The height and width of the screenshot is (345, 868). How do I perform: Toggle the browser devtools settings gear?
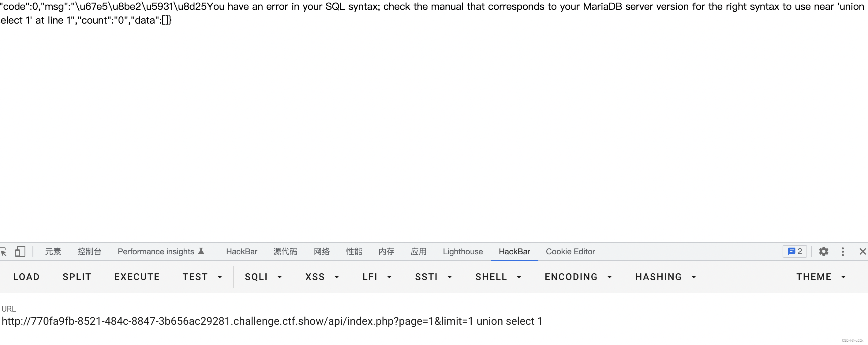[x=822, y=252]
